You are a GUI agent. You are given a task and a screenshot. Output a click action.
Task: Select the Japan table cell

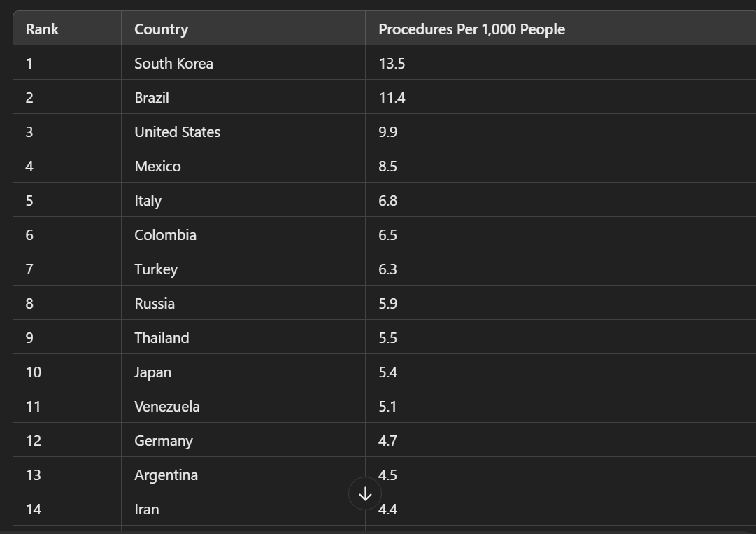click(243, 372)
